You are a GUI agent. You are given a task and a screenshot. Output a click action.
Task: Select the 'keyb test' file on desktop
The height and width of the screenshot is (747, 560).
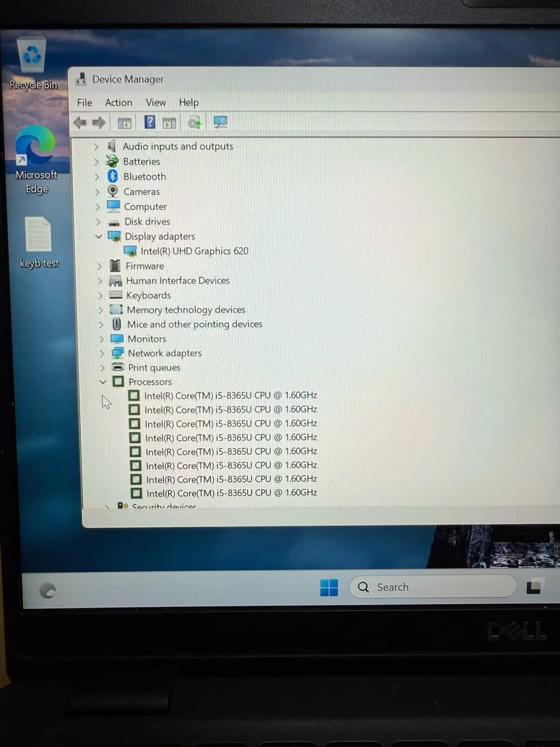[39, 243]
